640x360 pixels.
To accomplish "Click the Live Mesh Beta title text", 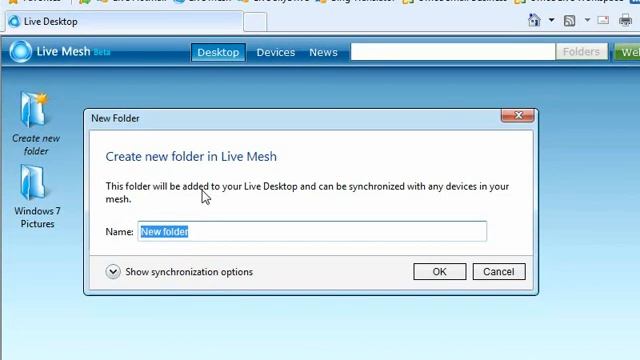I will [73, 51].
